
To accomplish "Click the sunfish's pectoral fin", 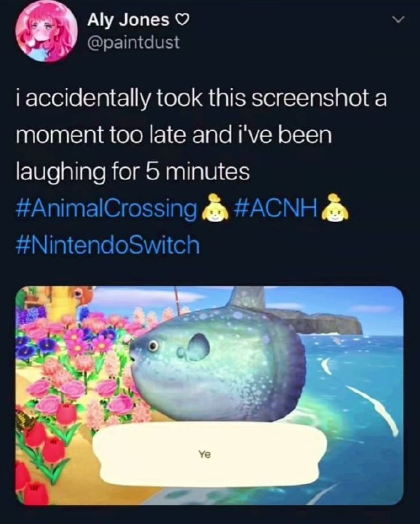I will point(199,347).
